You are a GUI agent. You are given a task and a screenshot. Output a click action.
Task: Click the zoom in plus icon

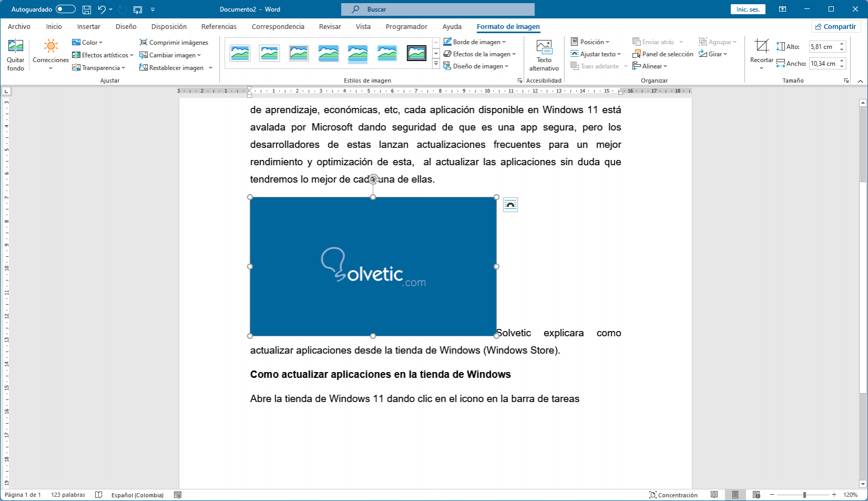pyautogui.click(x=834, y=495)
